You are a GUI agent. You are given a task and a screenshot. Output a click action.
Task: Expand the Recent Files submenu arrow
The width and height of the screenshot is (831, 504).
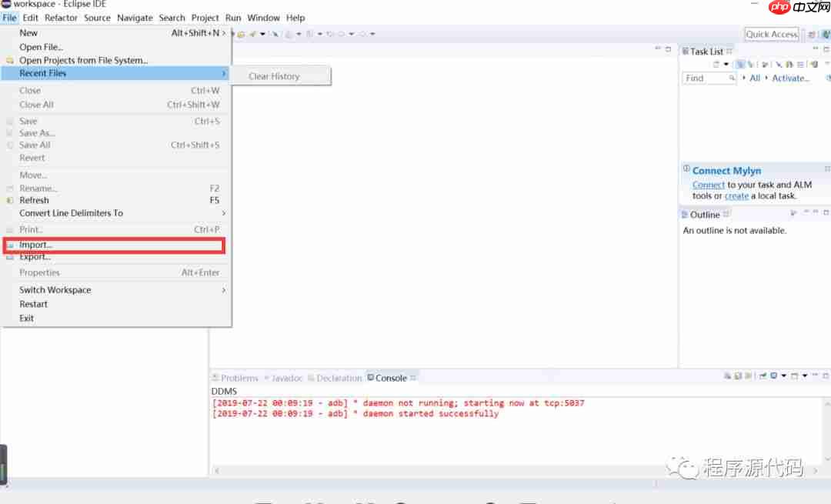pos(224,73)
